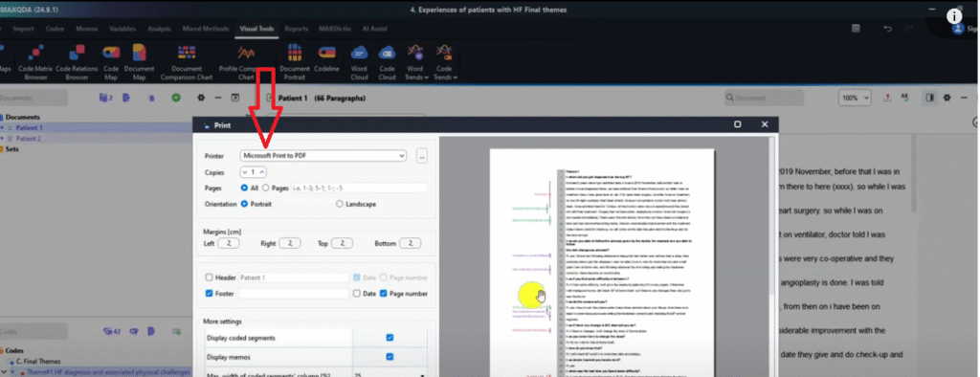This screenshot has width=980, height=377.
Task: Open the Code Relations Browser
Action: pyautogui.click(x=77, y=61)
